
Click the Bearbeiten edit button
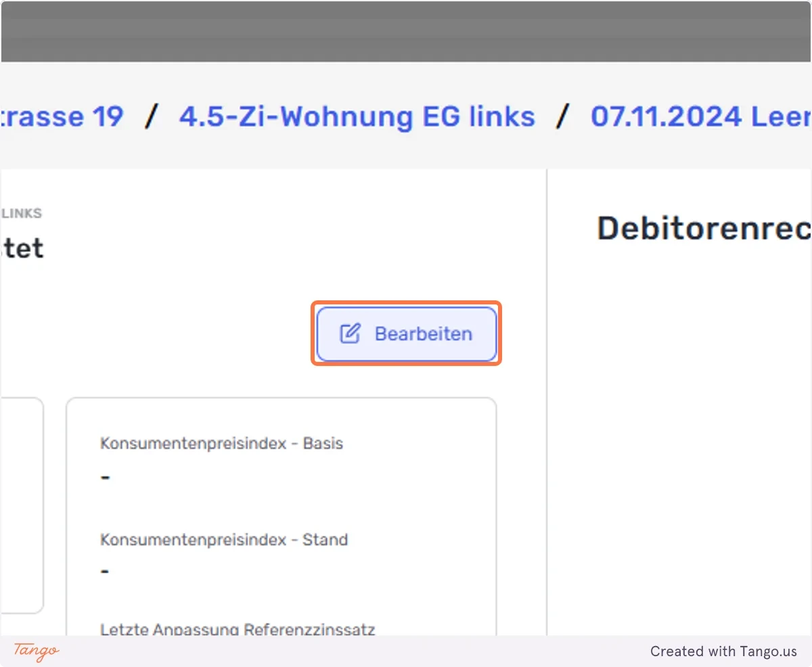pyautogui.click(x=406, y=333)
